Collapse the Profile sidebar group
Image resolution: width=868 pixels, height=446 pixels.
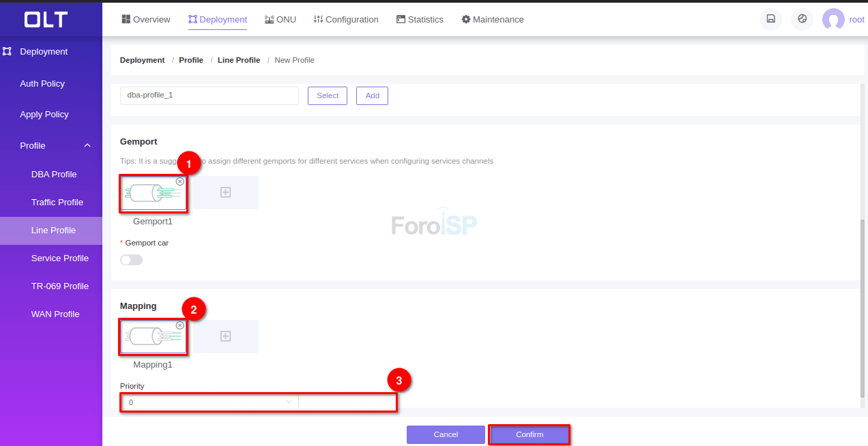[x=87, y=145]
